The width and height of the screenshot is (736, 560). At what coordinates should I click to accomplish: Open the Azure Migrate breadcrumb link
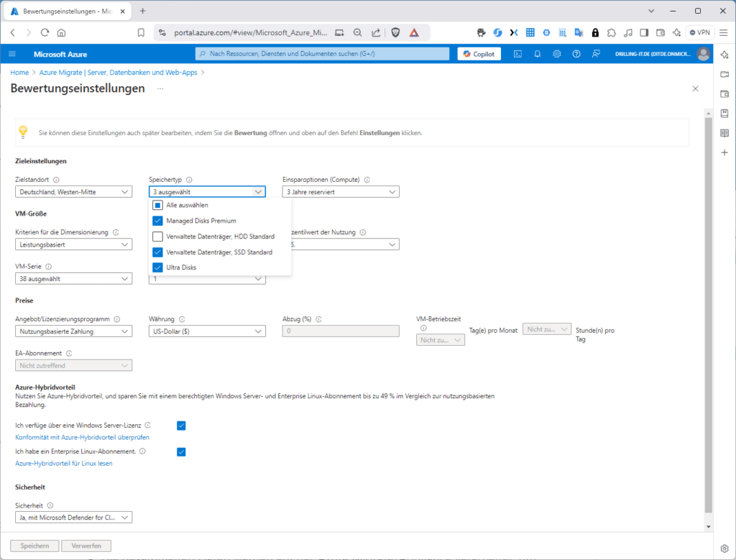coord(119,73)
